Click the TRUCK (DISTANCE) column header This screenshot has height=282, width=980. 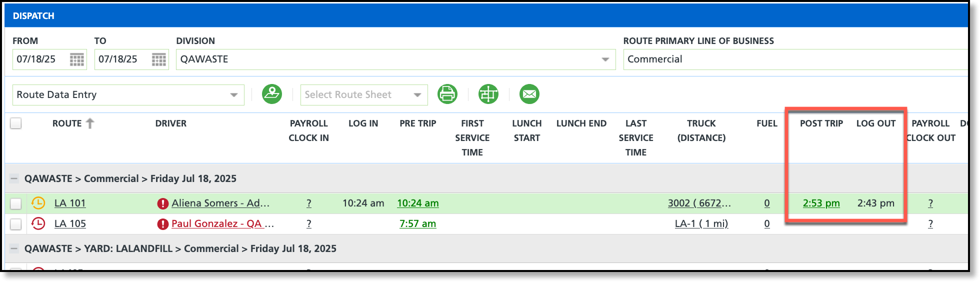[x=701, y=130]
